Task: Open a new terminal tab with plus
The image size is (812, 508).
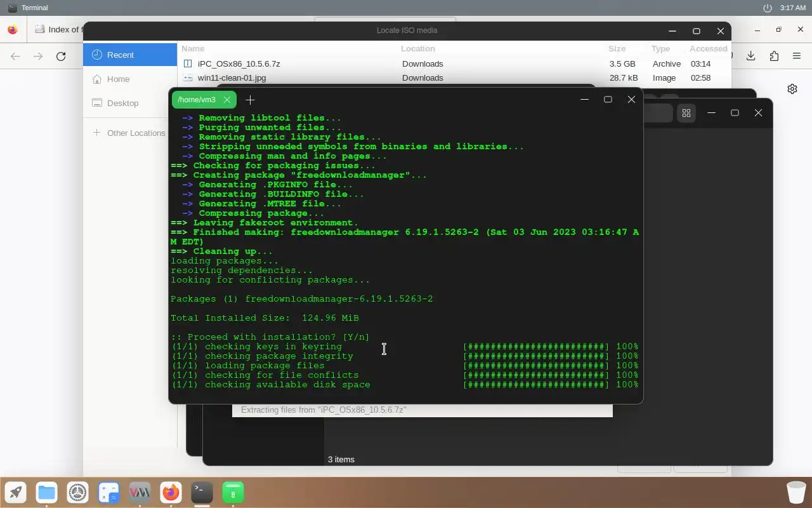Action: click(250, 100)
